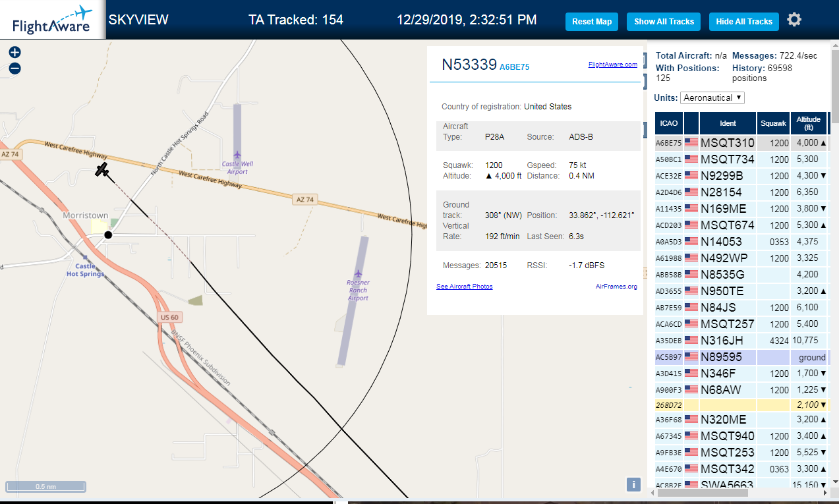The image size is (839, 504).
Task: Click the US 60 highway shield
Action: click(x=169, y=317)
